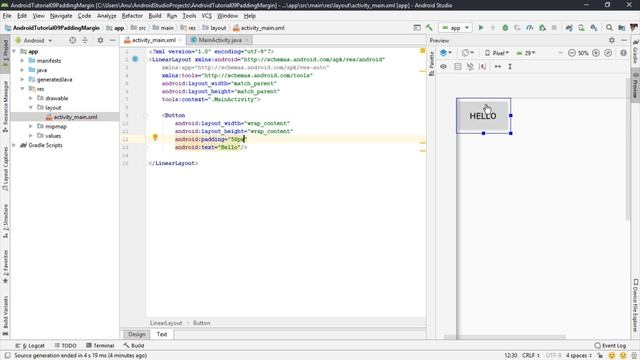
Task: Open the Android project view dropdown
Action: (x=33, y=40)
